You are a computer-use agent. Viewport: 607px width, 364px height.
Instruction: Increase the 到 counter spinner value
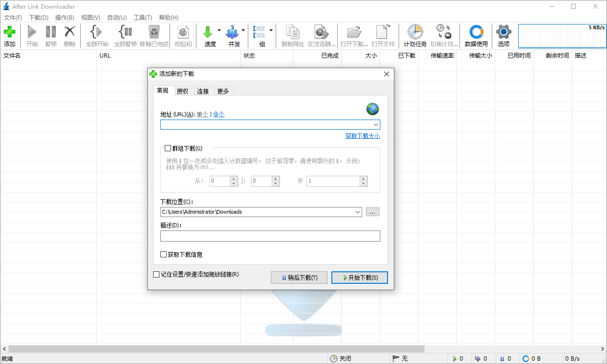(x=276, y=179)
